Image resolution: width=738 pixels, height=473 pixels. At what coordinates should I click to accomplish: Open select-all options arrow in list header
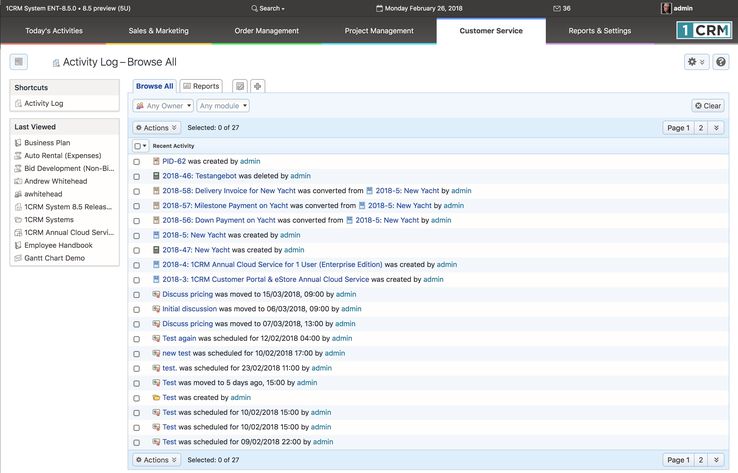[x=144, y=146]
